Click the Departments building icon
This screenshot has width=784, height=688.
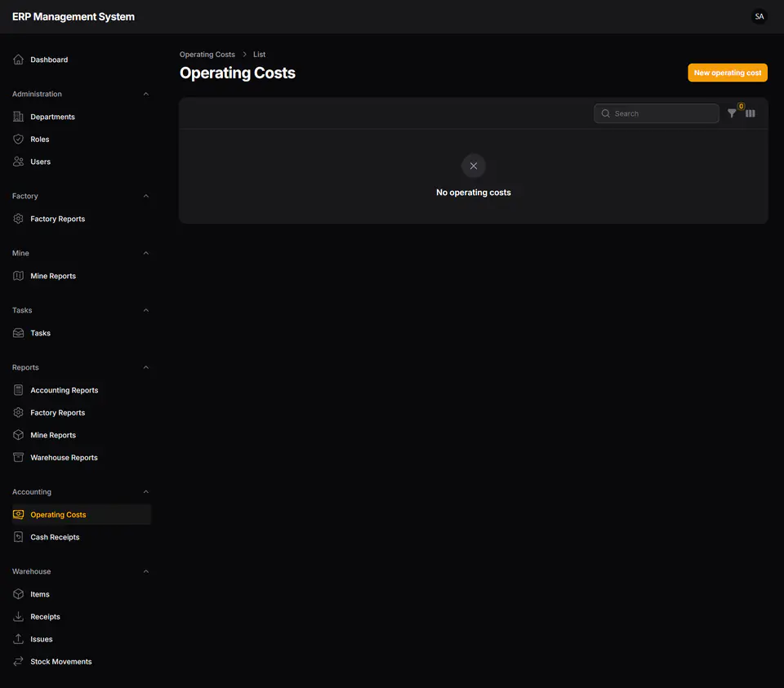pos(19,117)
